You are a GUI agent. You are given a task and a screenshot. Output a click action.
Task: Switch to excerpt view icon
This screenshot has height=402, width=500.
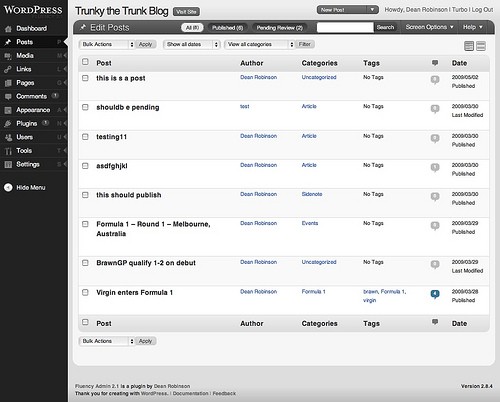pos(481,46)
